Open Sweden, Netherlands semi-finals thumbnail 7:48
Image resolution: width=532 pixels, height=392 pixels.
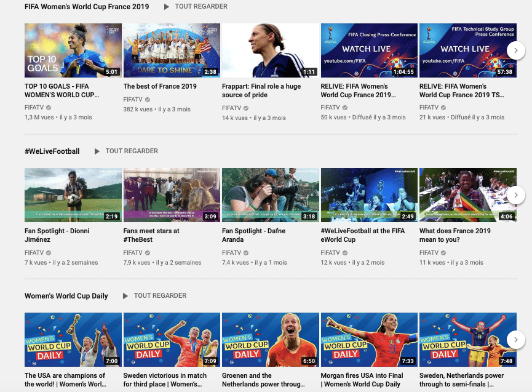coord(468,340)
